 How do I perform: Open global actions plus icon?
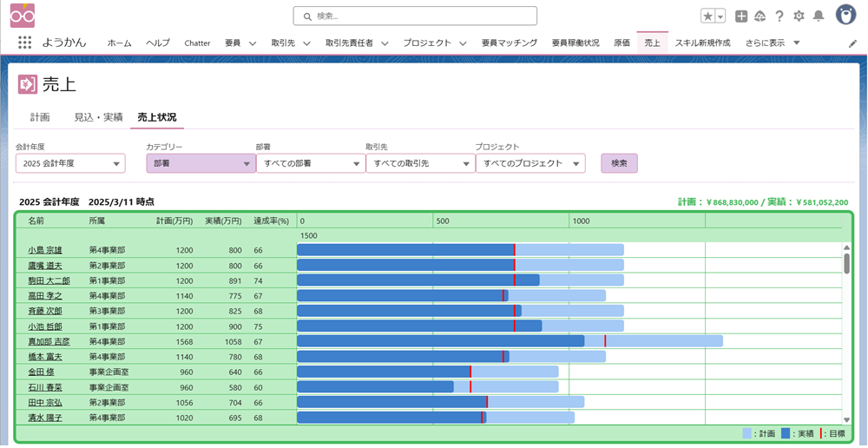(740, 16)
